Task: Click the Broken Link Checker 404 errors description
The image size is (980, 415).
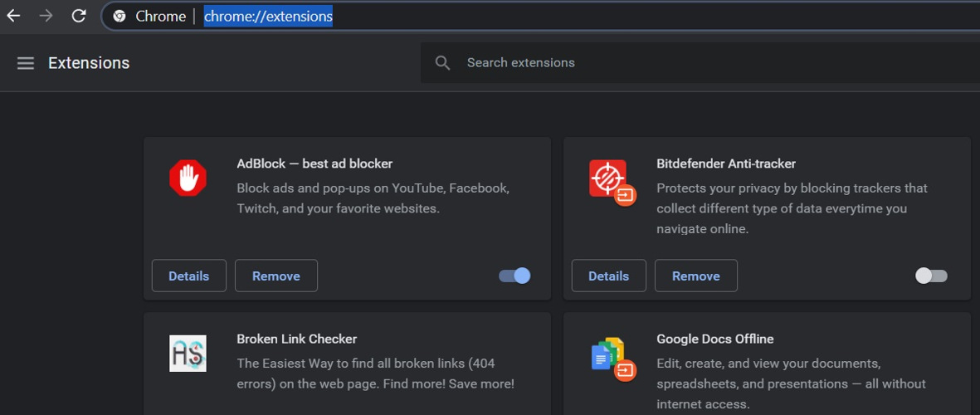Action: pos(376,373)
